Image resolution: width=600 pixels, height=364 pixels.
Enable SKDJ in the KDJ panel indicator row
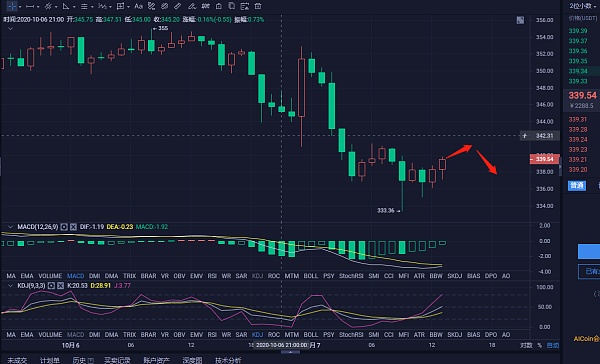point(455,335)
